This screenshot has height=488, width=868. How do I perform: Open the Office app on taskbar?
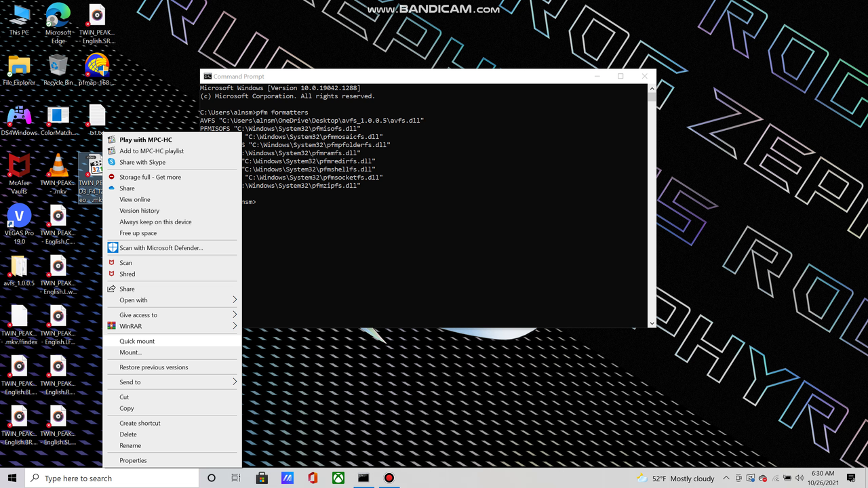[313, 478]
